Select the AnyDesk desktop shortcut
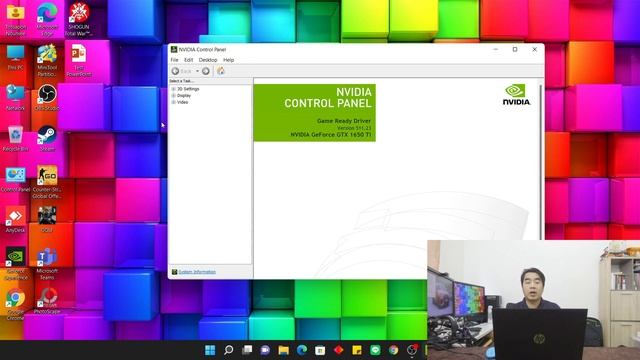This screenshot has height=360, width=640. tap(16, 220)
